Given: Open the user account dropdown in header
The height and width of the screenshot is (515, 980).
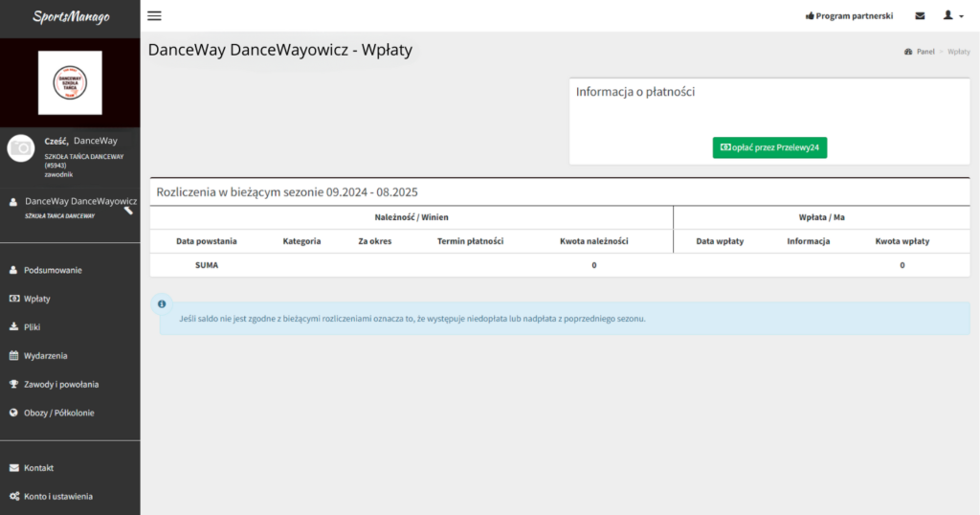Looking at the screenshot, I should coord(952,16).
